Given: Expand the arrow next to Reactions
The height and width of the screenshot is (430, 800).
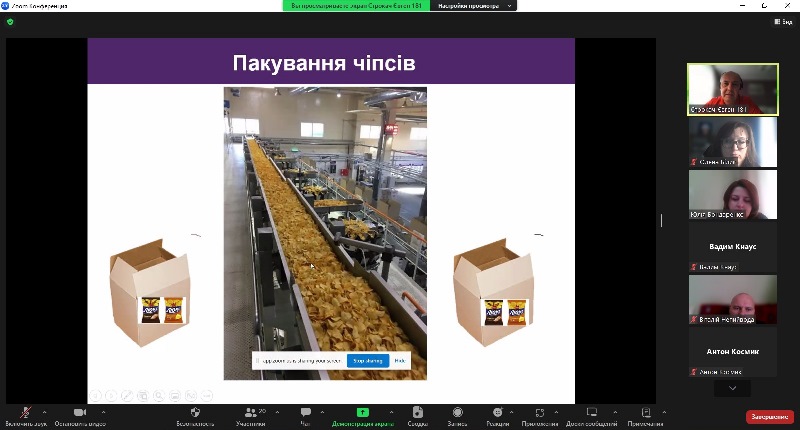Looking at the screenshot, I should coord(511,412).
